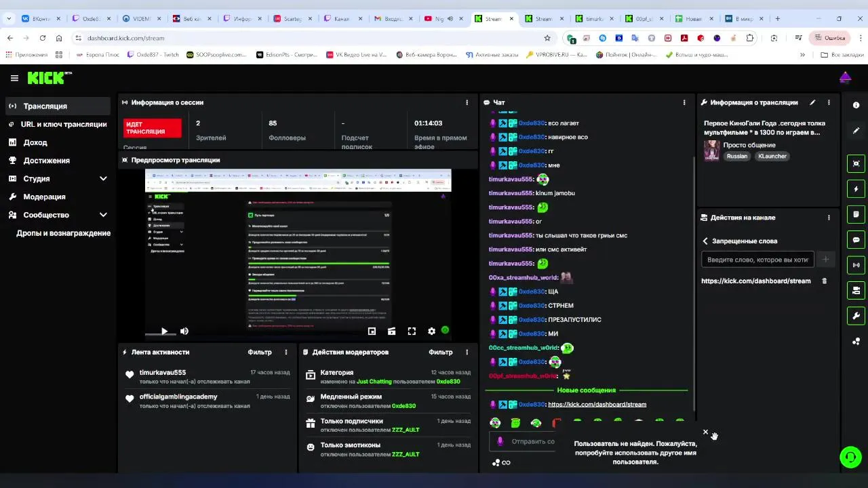Click the Russian language tag

pyautogui.click(x=737, y=156)
